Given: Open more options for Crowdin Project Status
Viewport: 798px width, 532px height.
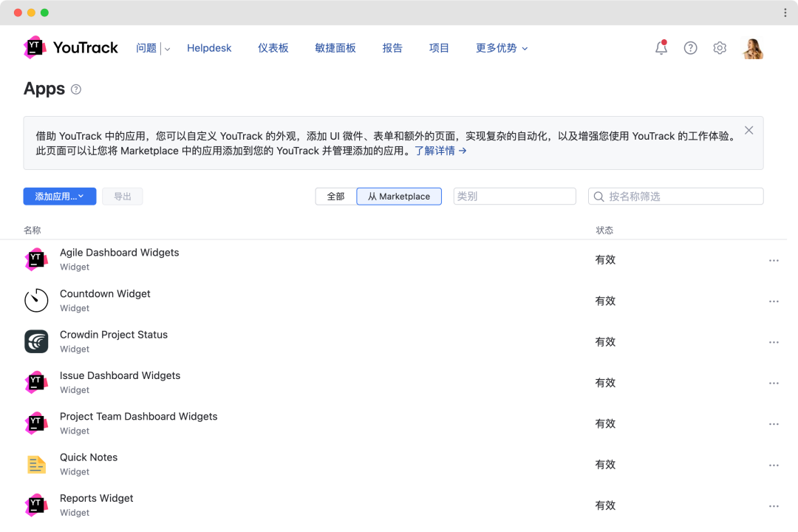Looking at the screenshot, I should 774,342.
